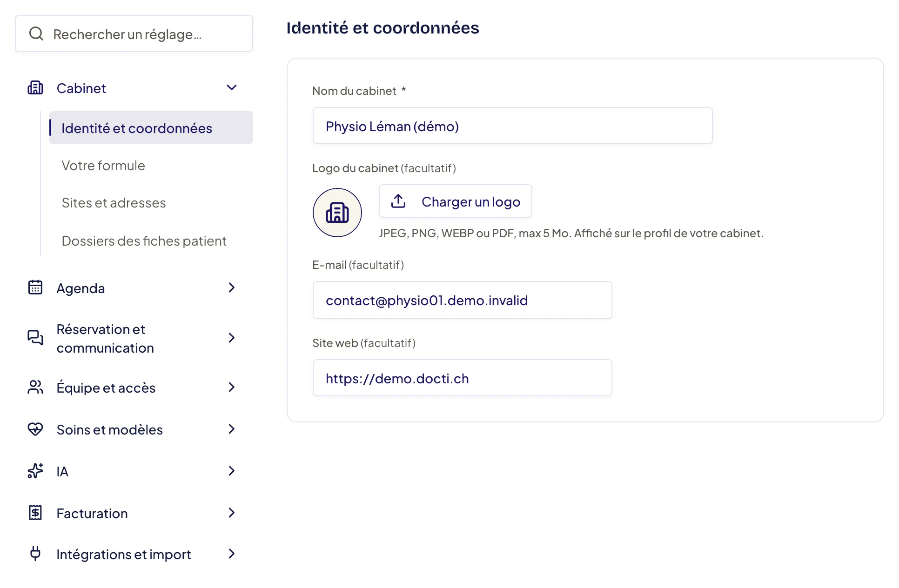Click the E-mail input field
Viewport: 899px width, 588px height.
tap(462, 300)
